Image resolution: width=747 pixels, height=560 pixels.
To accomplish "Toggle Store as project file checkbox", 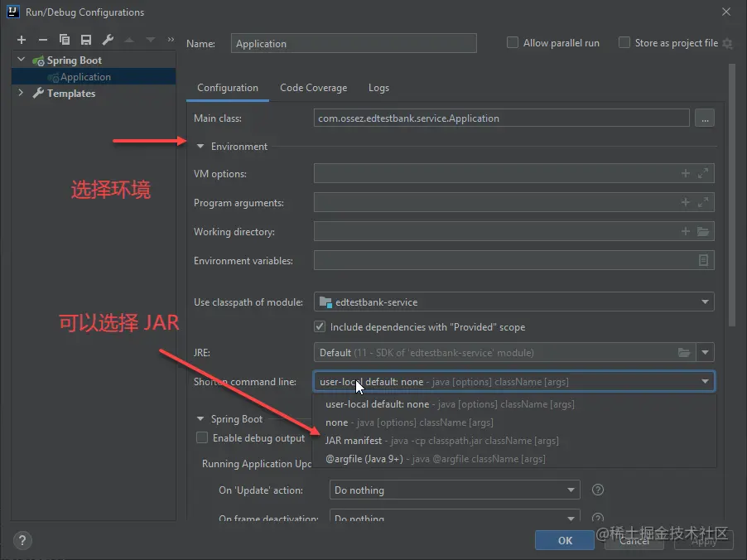I will (x=624, y=43).
